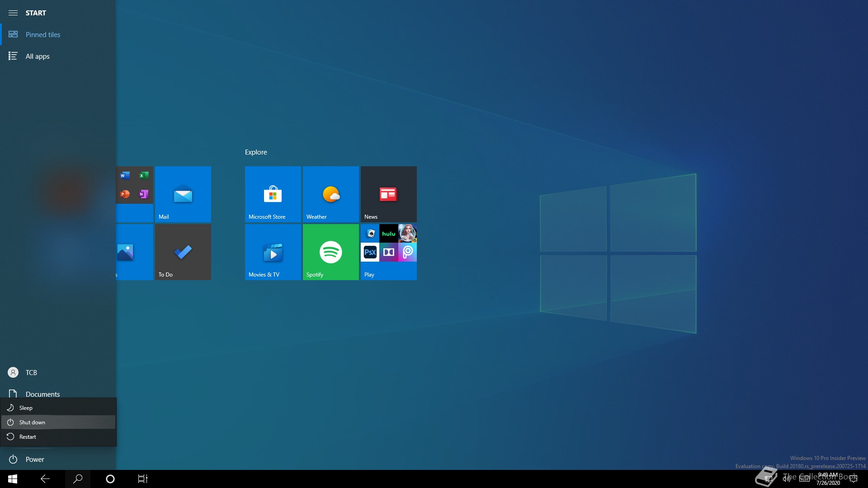
Task: Open Dolby Access in Play folder
Action: (x=389, y=252)
